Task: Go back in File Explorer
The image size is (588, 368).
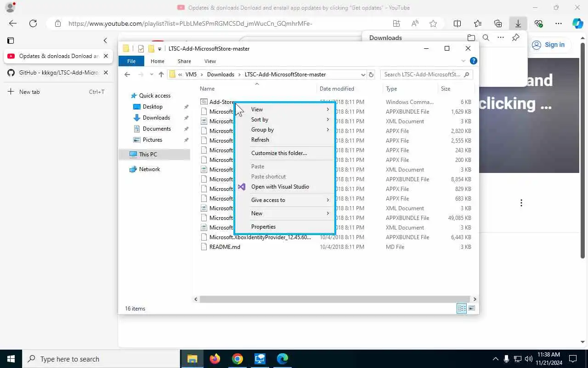Action: [x=127, y=74]
